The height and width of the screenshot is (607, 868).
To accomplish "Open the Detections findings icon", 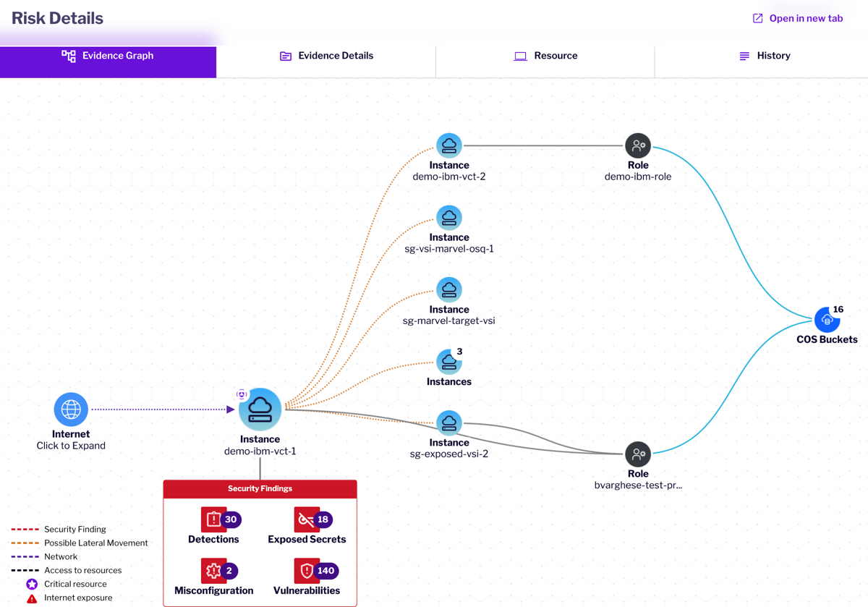I will coord(213,519).
